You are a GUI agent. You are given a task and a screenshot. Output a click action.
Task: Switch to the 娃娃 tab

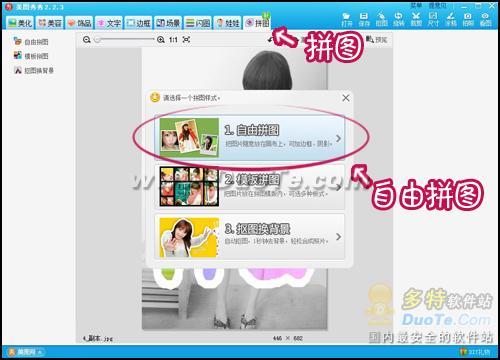coord(227,23)
